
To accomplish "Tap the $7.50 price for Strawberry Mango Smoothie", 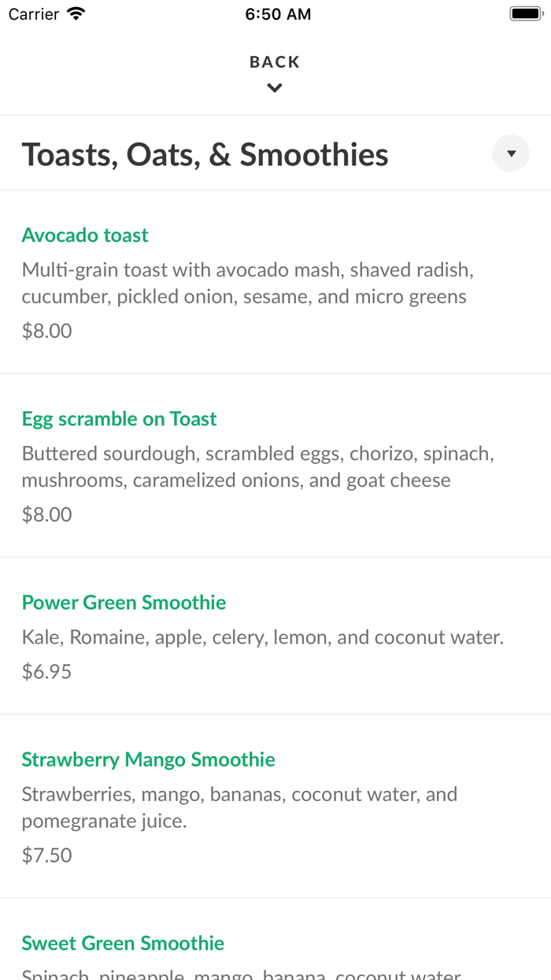I will (x=46, y=855).
